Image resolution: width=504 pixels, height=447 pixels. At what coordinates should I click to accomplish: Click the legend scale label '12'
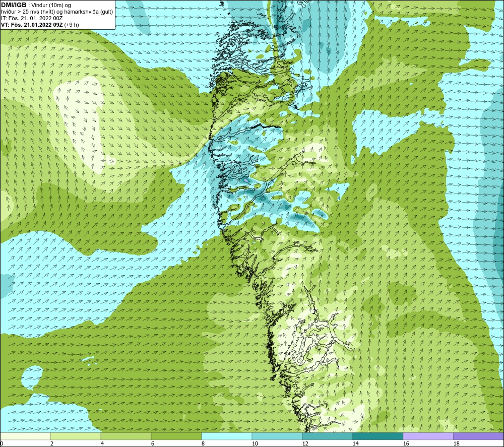pos(305,443)
